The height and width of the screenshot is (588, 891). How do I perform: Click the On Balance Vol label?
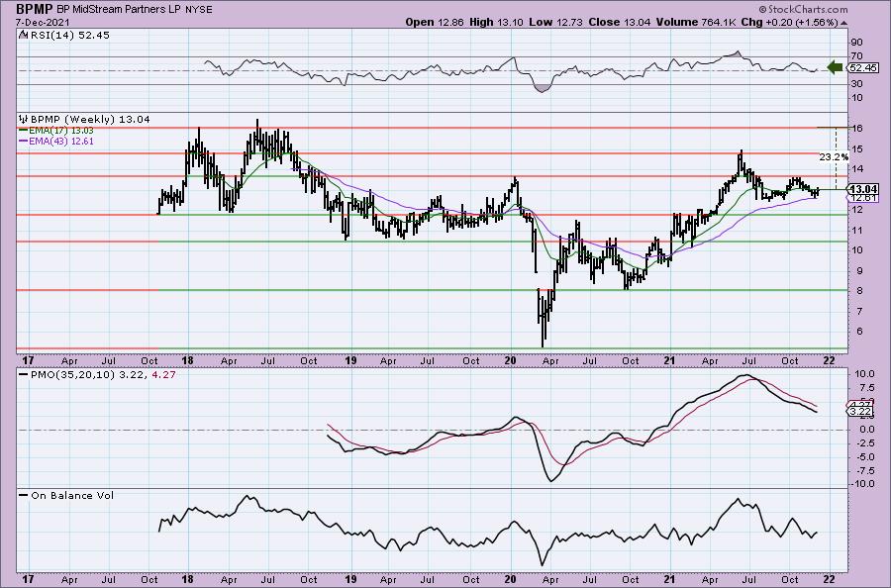tap(66, 495)
